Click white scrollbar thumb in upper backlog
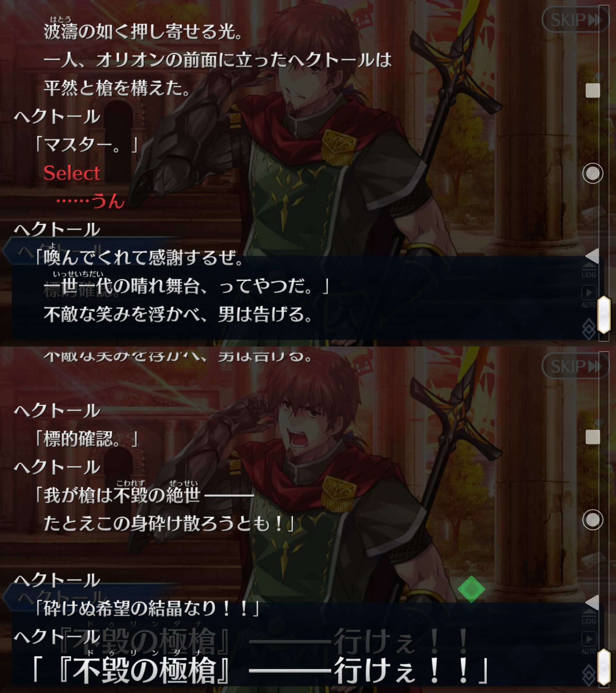616x693 pixels. (604, 315)
